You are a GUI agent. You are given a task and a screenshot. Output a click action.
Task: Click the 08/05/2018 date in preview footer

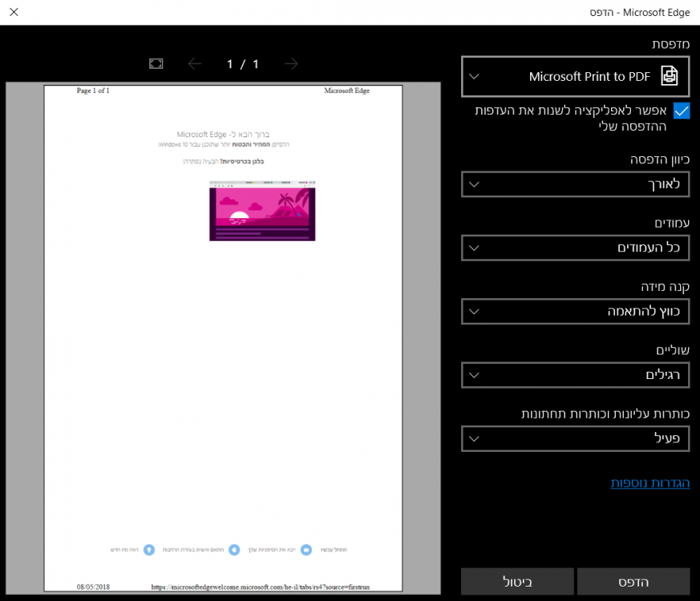(93, 587)
